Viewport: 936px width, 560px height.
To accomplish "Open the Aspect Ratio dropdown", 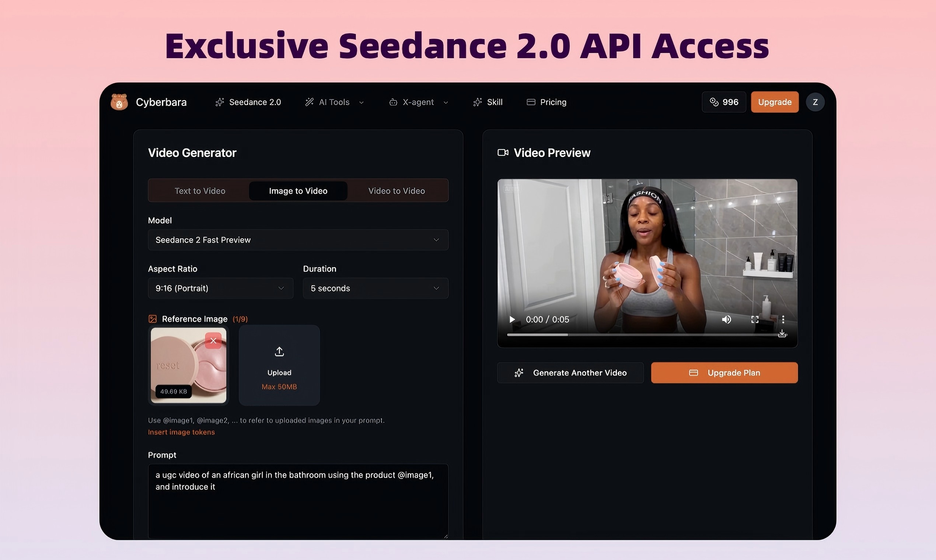I will [x=220, y=288].
